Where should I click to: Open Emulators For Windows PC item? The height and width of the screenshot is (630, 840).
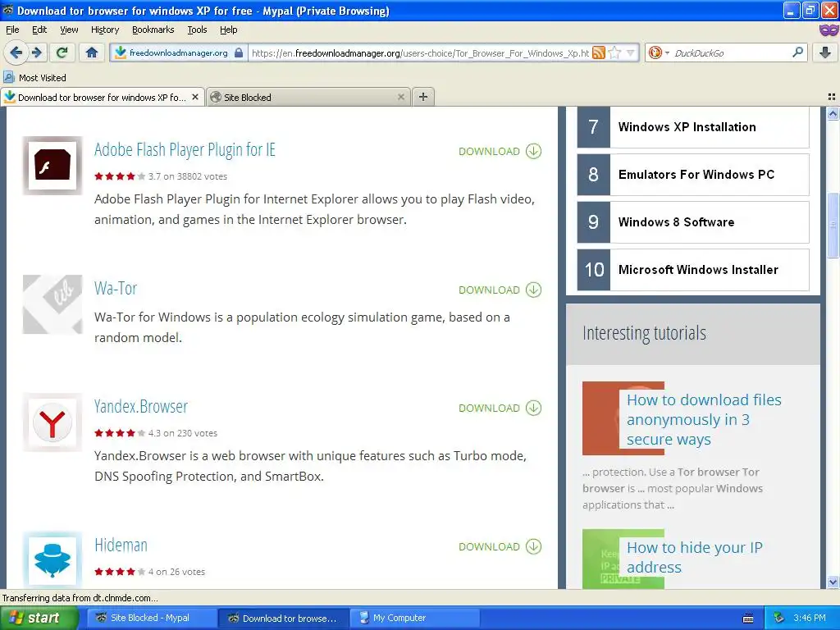[692, 175]
